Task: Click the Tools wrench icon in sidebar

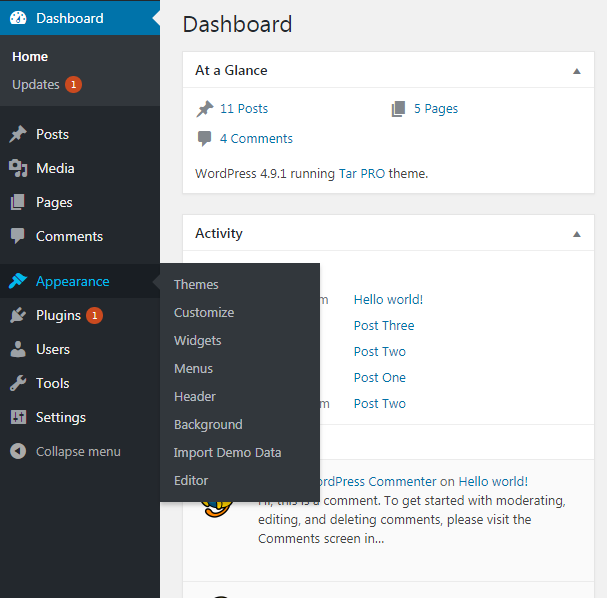Action: click(x=18, y=383)
